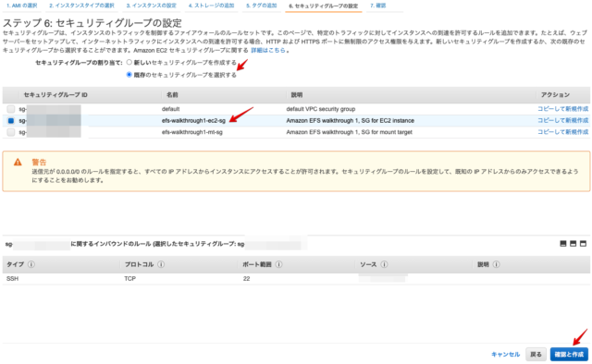Click 'Amazon EFS walkthrough 1, SG for mount target'
This screenshot has height=364, width=592.
(x=350, y=132)
